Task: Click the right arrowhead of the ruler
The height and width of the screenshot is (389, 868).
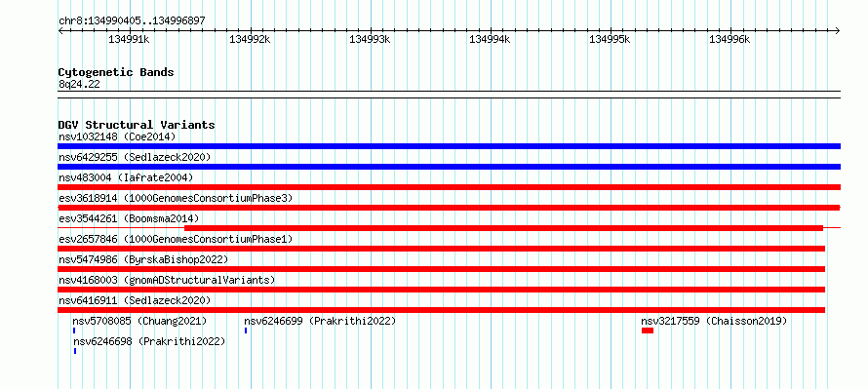Action: (x=838, y=30)
